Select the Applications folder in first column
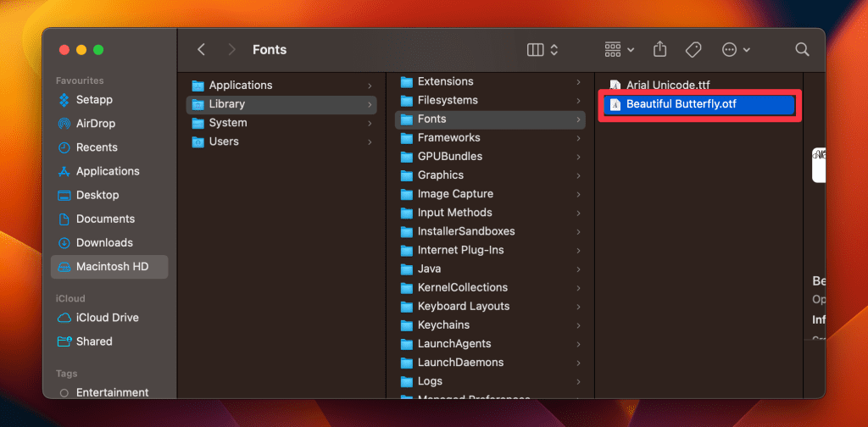868x427 pixels. [240, 86]
